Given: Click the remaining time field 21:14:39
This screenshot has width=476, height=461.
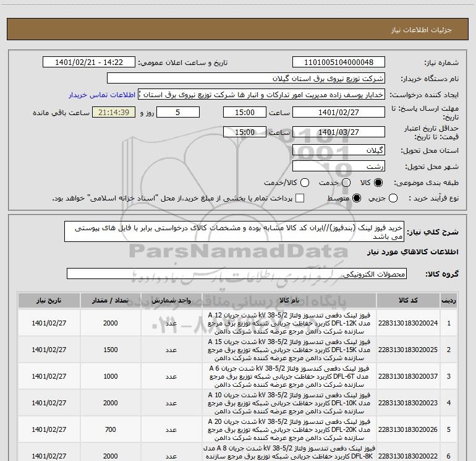Looking at the screenshot, I should [x=114, y=113].
